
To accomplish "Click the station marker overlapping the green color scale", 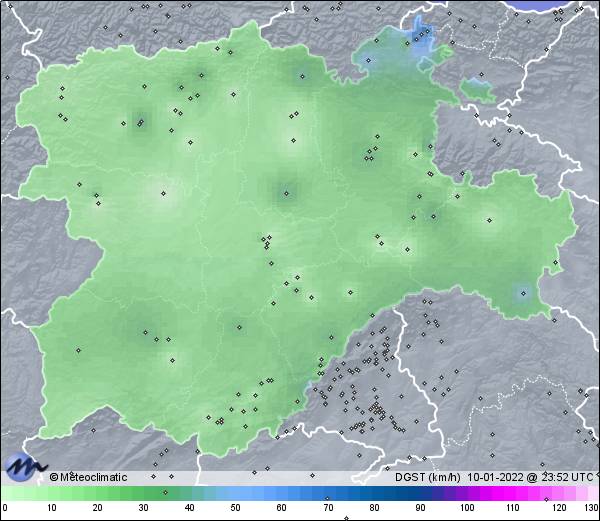I will tap(165, 492).
